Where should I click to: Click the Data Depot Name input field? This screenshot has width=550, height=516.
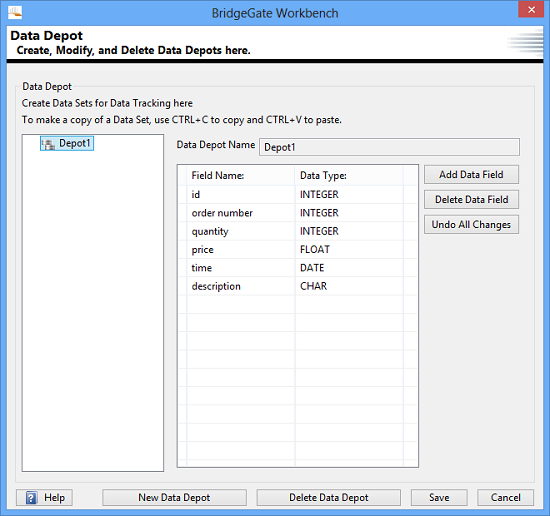click(389, 147)
